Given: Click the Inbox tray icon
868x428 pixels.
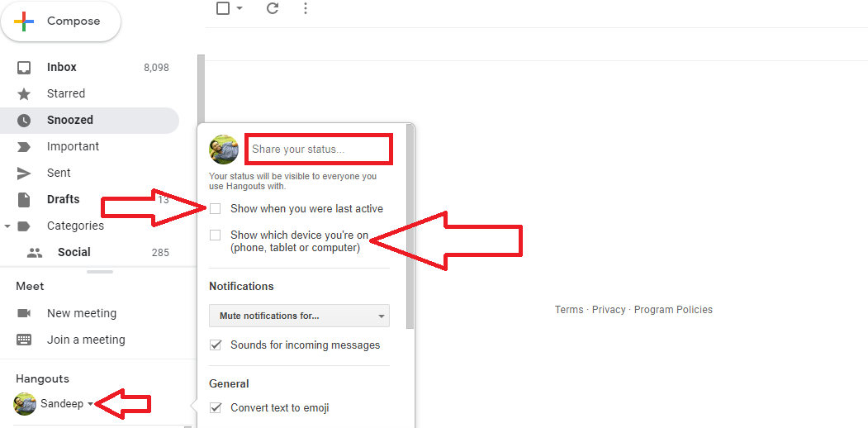Looking at the screenshot, I should pos(24,68).
